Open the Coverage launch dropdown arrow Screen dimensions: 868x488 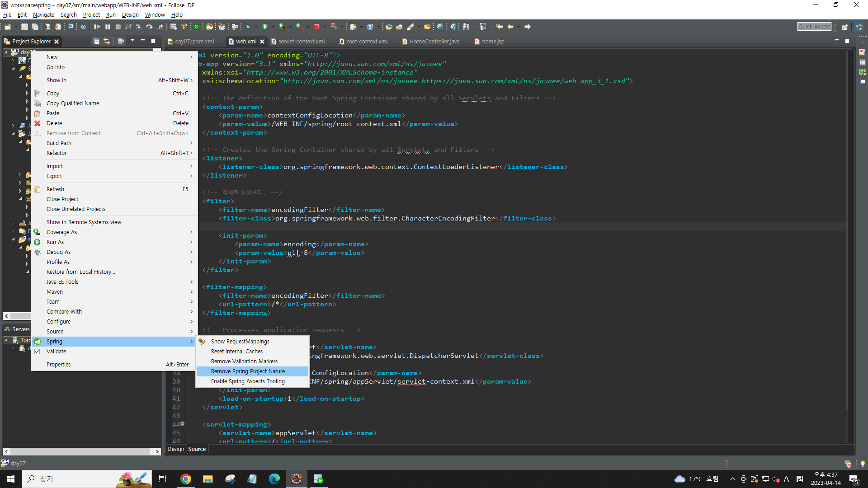pos(290,27)
